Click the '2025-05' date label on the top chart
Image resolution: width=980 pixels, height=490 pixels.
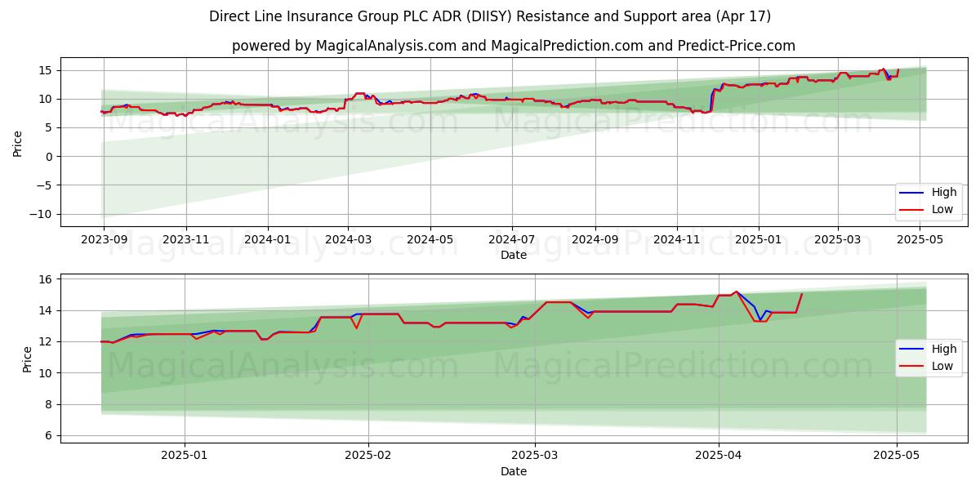click(x=920, y=242)
